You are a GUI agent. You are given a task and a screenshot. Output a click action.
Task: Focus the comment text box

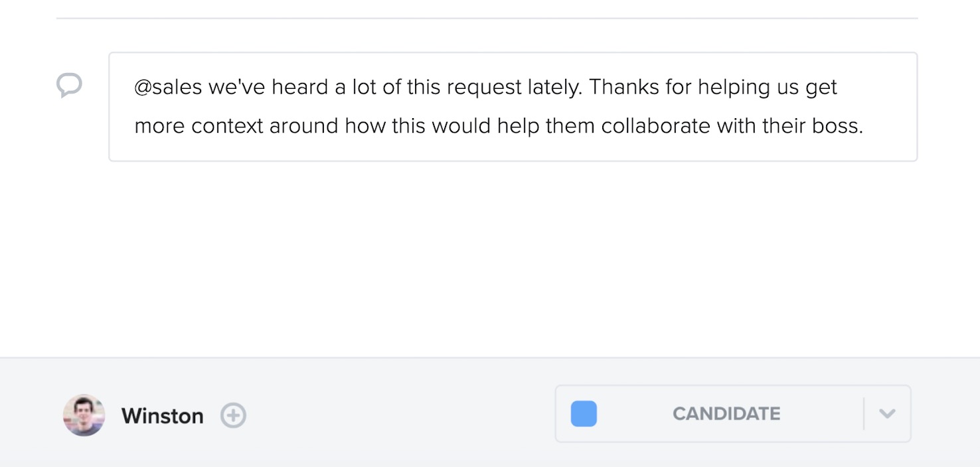coord(513,107)
